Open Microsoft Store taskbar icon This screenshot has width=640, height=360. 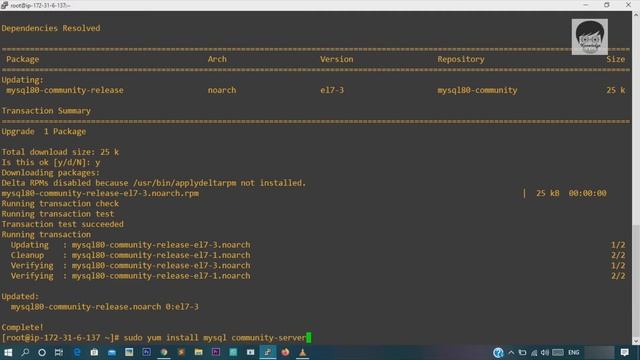94,352
